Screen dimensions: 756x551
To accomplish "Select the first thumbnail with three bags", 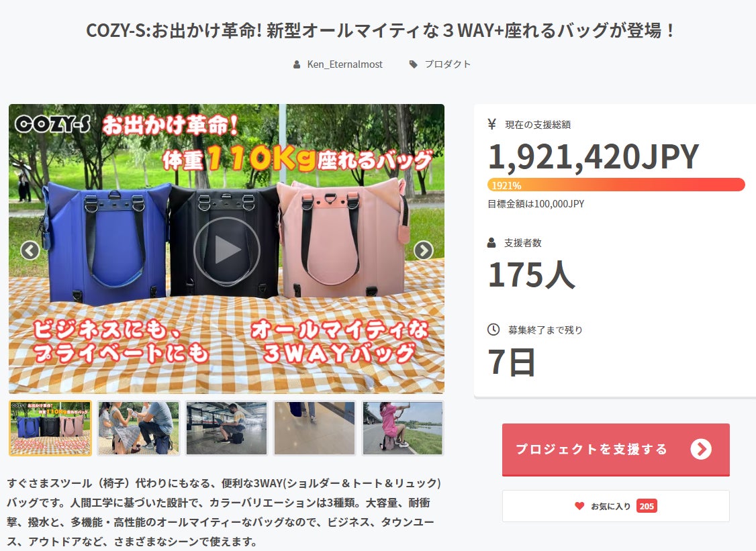I will (x=50, y=428).
